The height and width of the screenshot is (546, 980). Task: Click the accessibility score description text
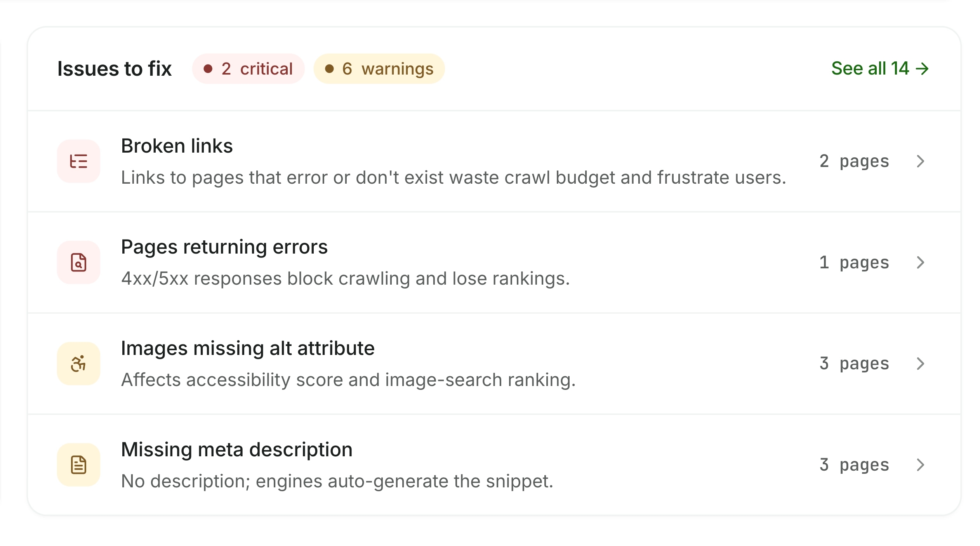348,380
